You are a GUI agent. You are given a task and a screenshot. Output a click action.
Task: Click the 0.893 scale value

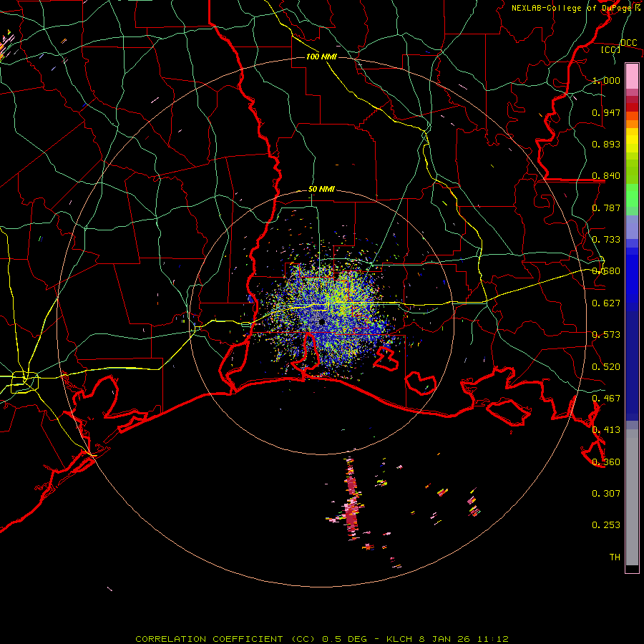click(606, 144)
